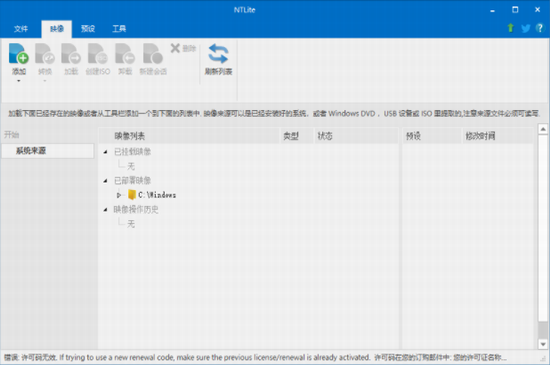Click the 加载 (Load) toolbar icon
Screen dimensions: 550x365
click(x=71, y=54)
